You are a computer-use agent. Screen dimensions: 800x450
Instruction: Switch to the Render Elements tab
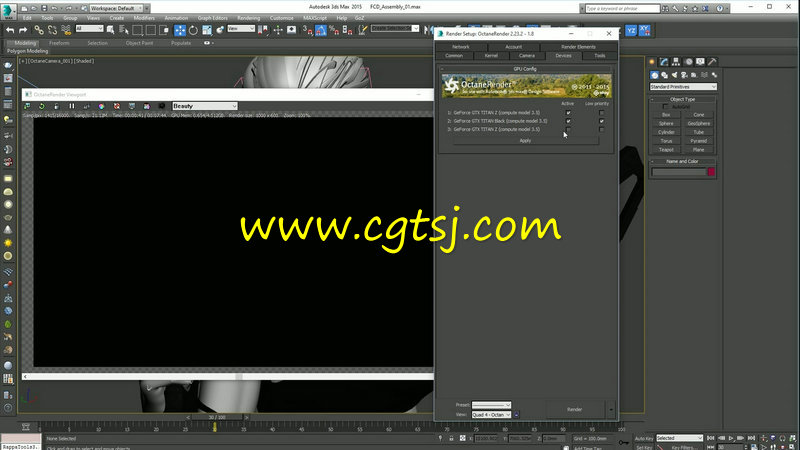[578, 47]
